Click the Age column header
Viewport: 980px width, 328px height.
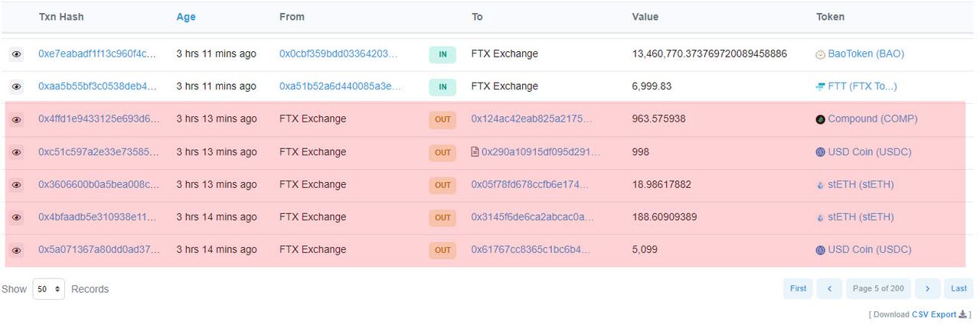186,17
